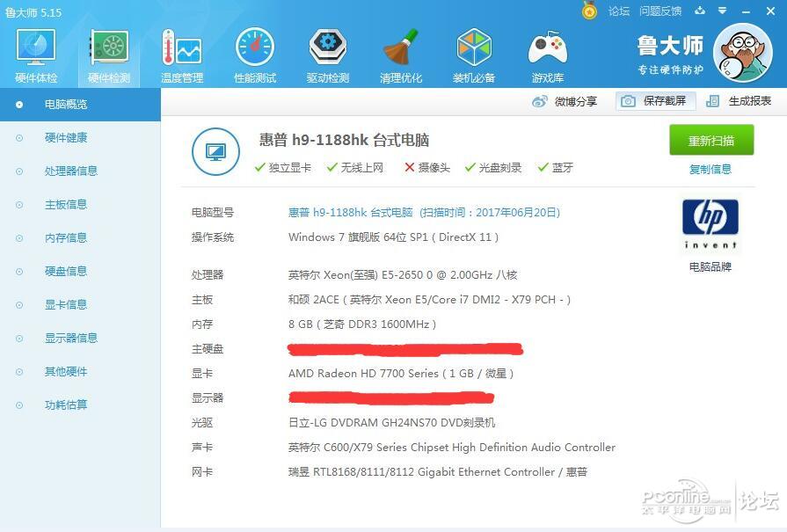The image size is (787, 532).
Task: Click 生成报表 to generate a report
Action: point(739,101)
